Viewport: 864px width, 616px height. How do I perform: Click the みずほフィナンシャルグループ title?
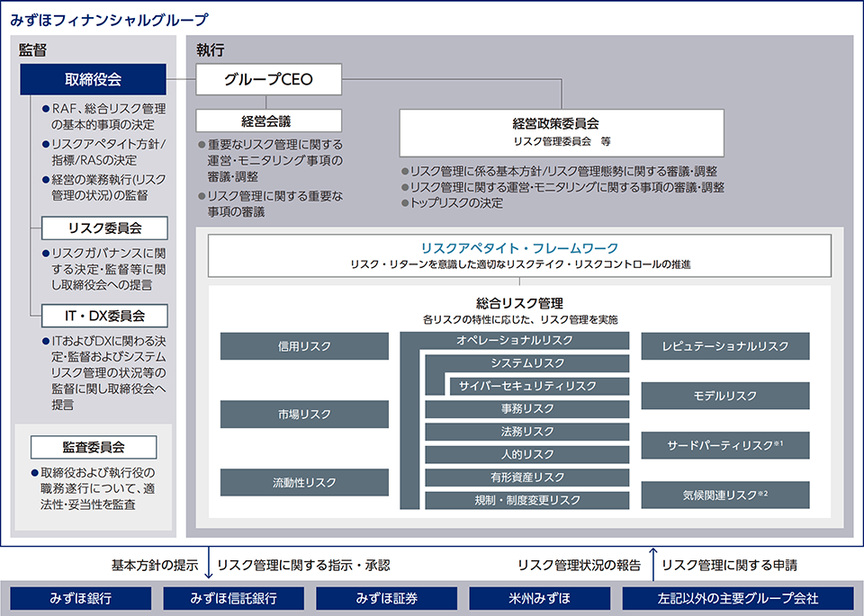point(109,20)
